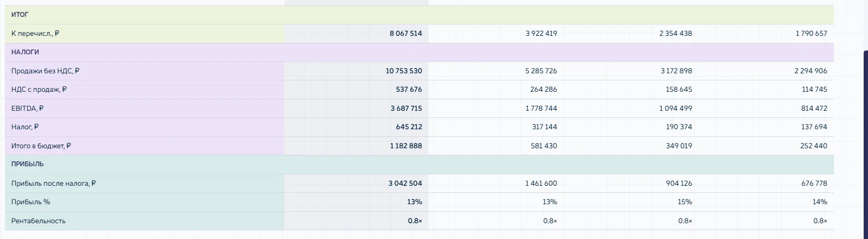Image resolution: width=868 pixels, height=239 pixels.
Task: Click the value 3 922 419
Action: tap(541, 34)
